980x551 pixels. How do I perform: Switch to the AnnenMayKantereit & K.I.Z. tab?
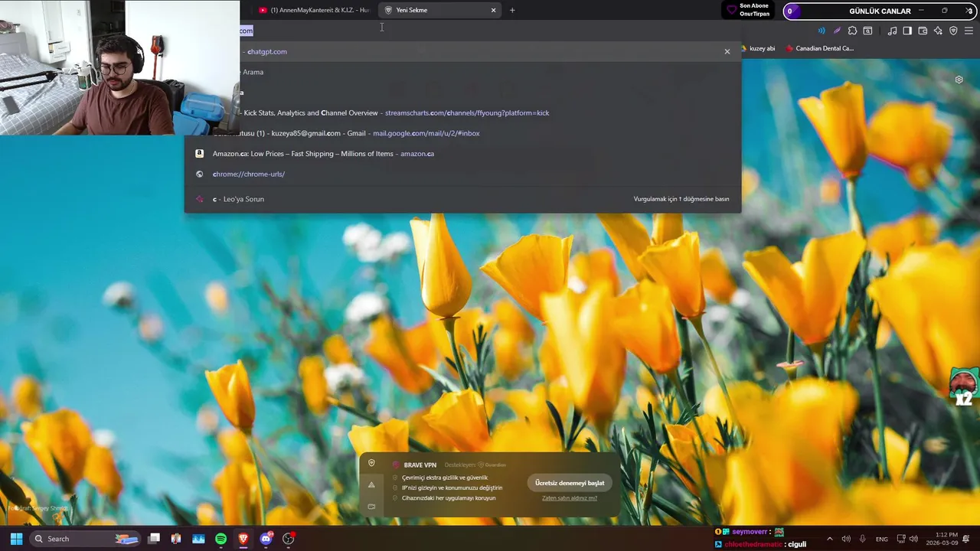coord(314,10)
